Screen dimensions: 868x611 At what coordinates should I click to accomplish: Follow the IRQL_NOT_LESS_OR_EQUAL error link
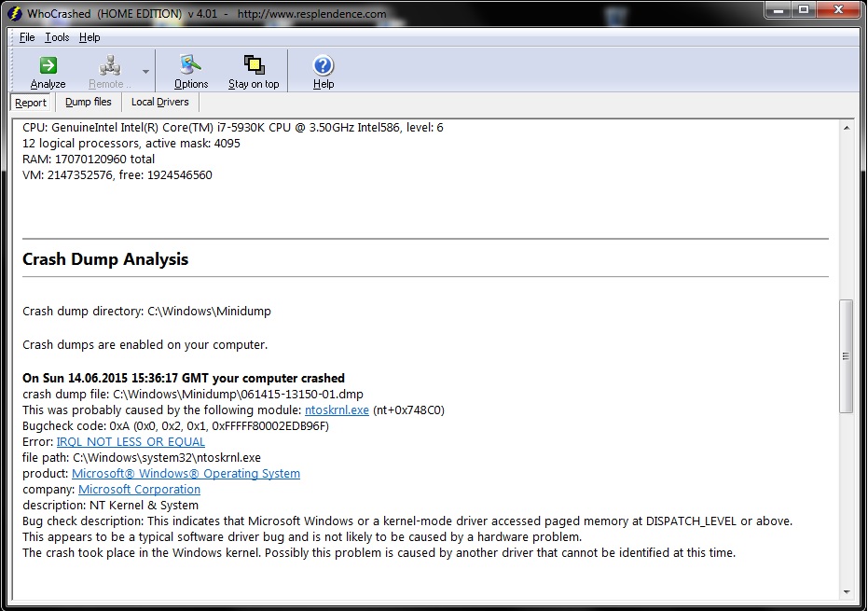point(131,441)
